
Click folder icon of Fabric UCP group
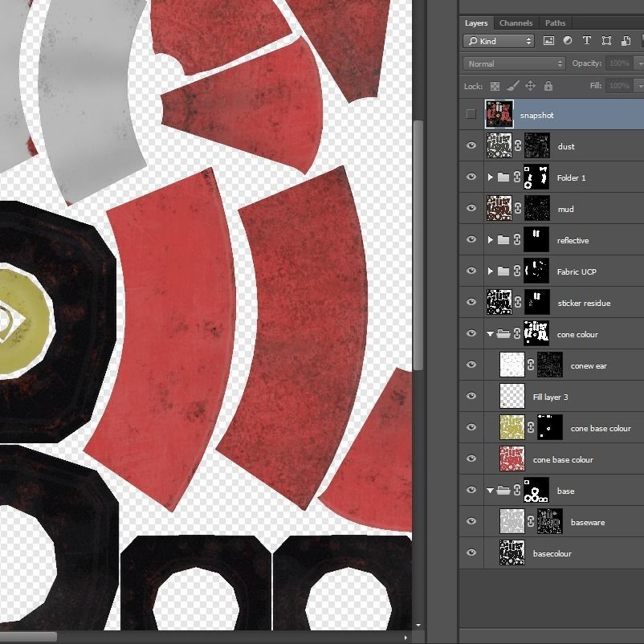pyautogui.click(x=503, y=271)
